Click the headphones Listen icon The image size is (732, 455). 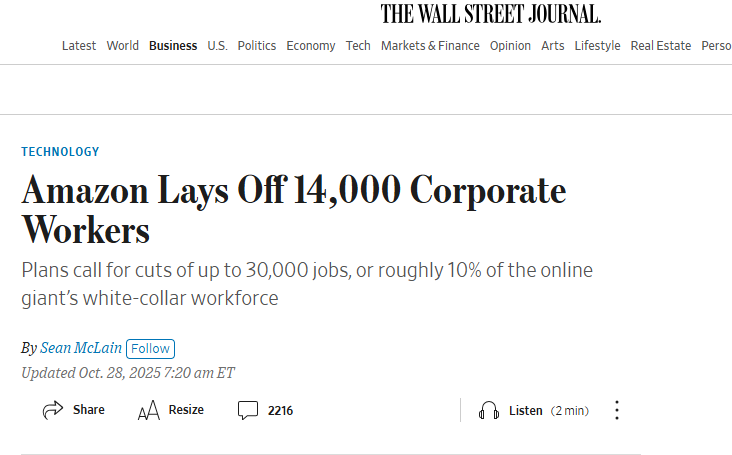(489, 410)
